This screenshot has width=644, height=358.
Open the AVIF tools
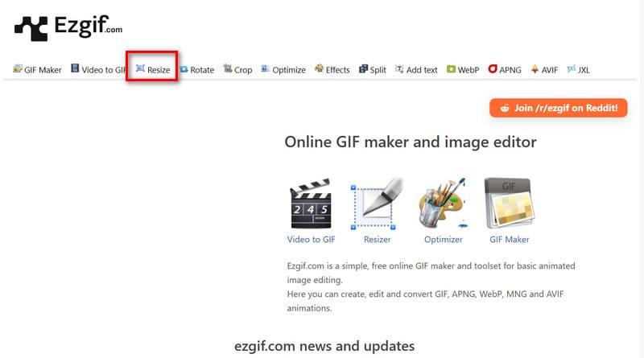pyautogui.click(x=545, y=70)
